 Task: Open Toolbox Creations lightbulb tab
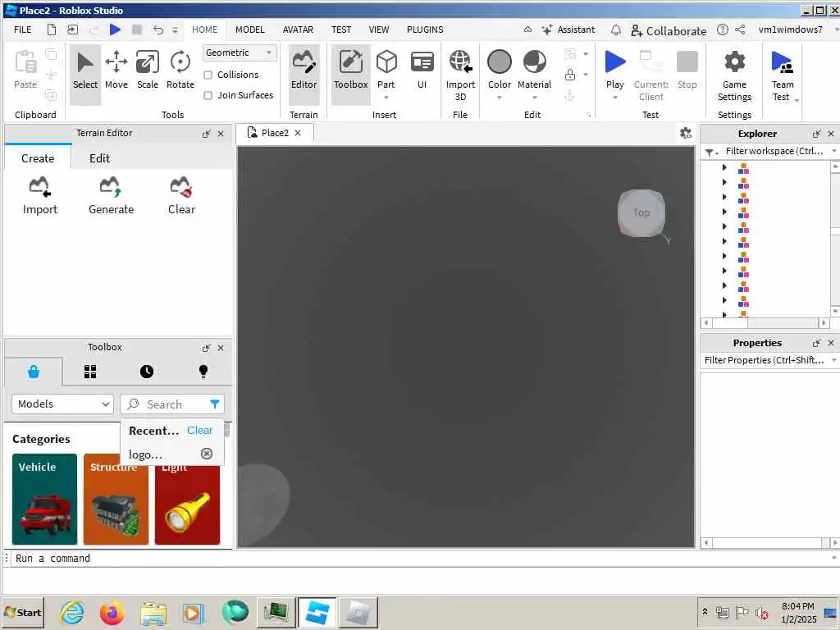203,372
